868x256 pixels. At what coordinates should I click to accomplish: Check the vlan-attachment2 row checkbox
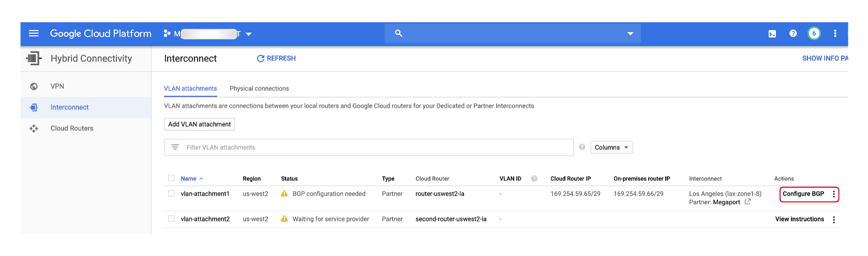point(171,219)
